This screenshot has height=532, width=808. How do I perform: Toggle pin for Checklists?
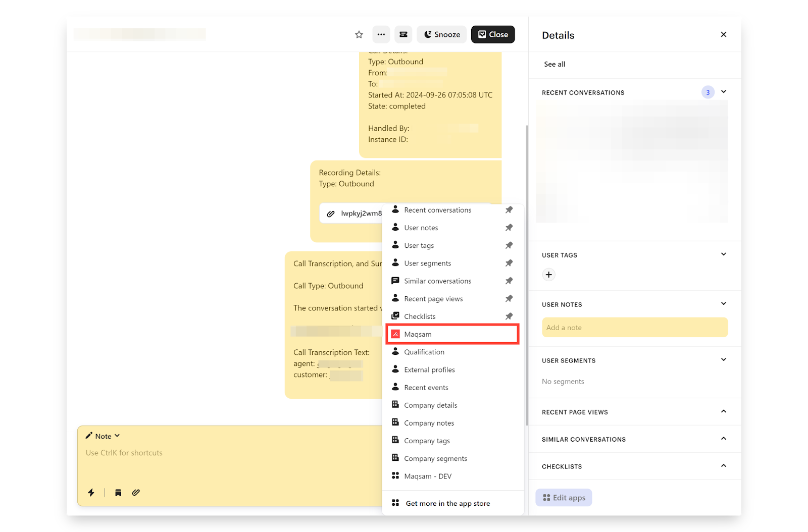click(509, 316)
